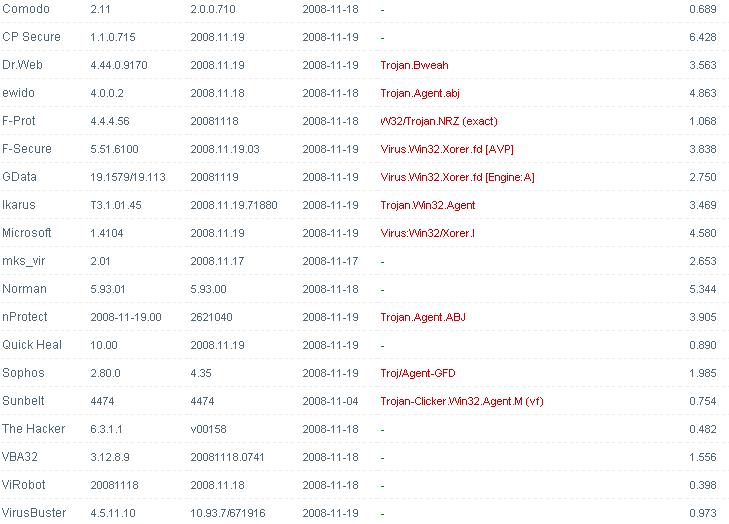
Task: Select The Hacker antivirus row label
Action: tap(34, 429)
